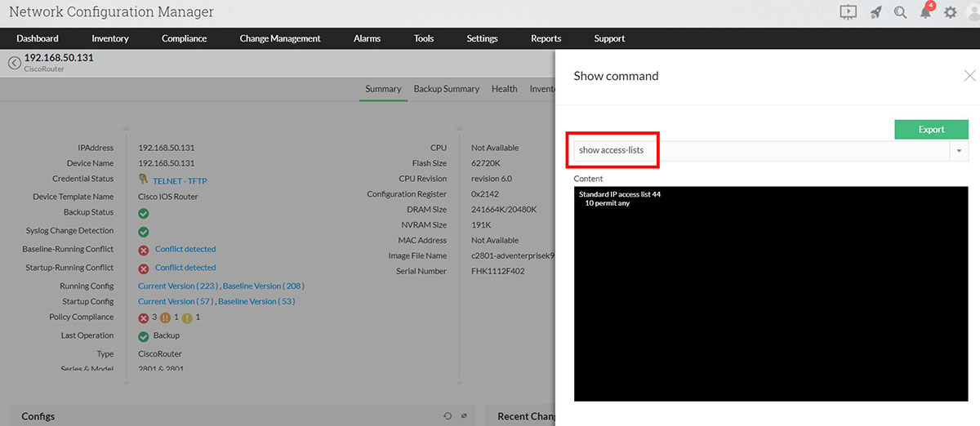Viewport: 980px width, 426px height.
Task: Open the notifications bell with badge
Action: [926, 11]
